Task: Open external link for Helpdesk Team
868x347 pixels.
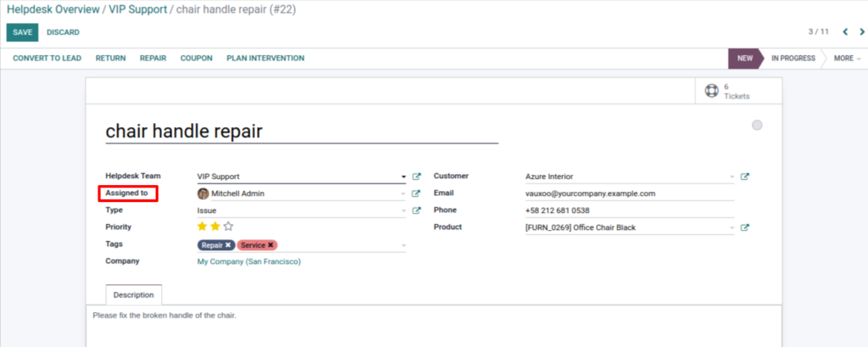Action: (416, 176)
